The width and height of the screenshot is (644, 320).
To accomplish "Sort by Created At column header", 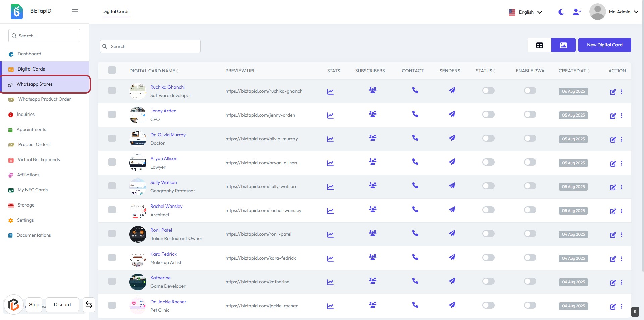I will (x=574, y=71).
